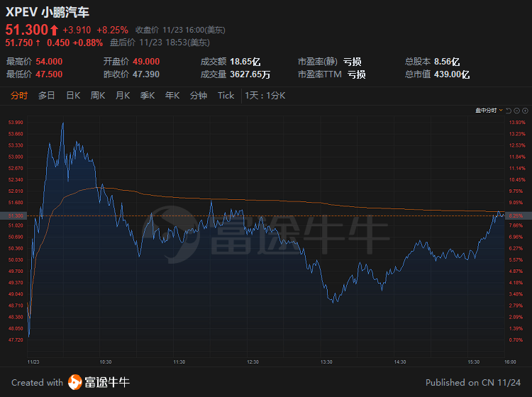
Task: Click the 收盘价 11/23 16:00 timestamp
Action: pyautogui.click(x=180, y=30)
